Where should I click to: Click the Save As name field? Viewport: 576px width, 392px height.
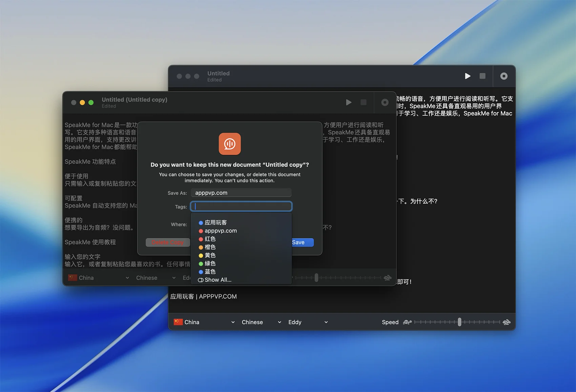241,193
